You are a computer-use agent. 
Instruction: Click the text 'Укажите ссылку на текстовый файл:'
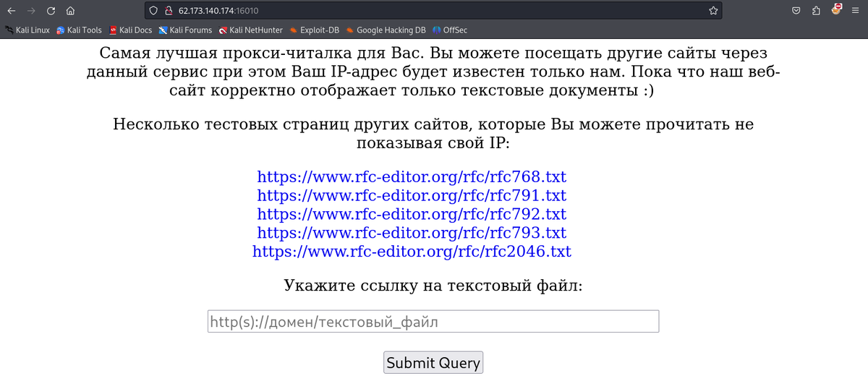pyautogui.click(x=433, y=286)
